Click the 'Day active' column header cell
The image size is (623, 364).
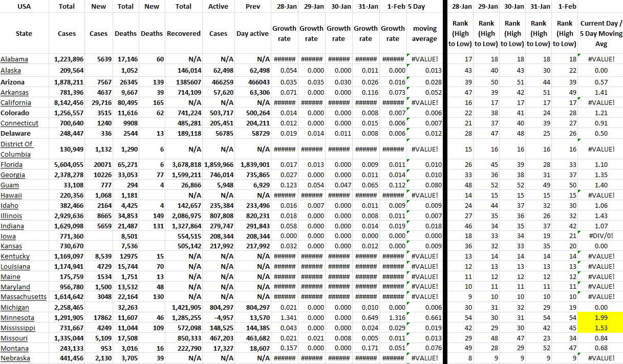252,34
